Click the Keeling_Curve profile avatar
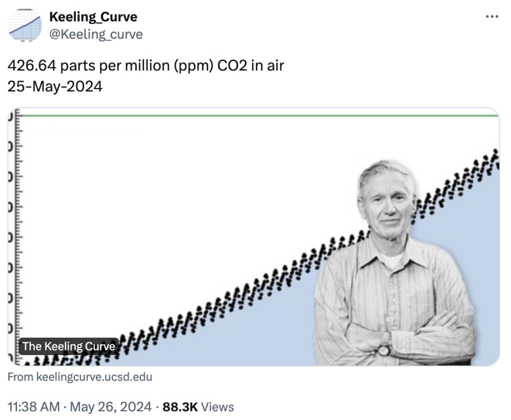 [x=25, y=24]
